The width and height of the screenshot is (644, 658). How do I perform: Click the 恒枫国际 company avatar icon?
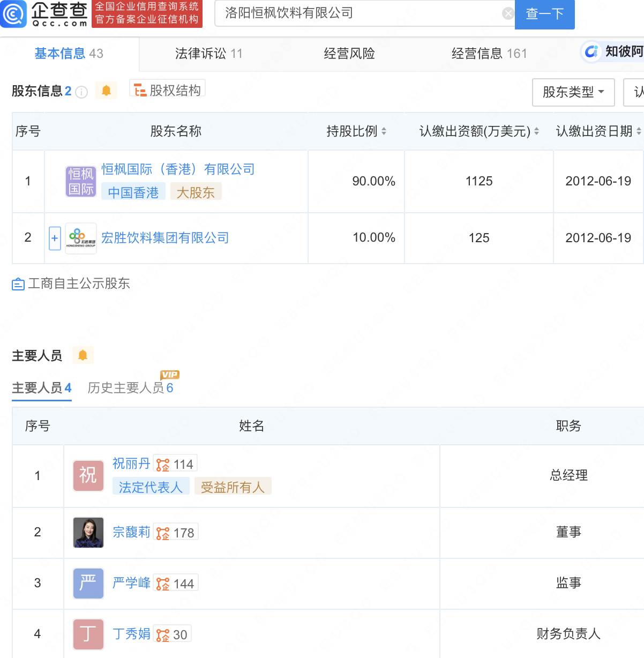81,181
